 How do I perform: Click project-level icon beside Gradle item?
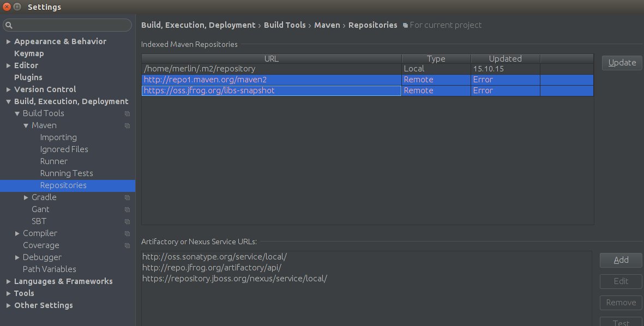pyautogui.click(x=127, y=197)
